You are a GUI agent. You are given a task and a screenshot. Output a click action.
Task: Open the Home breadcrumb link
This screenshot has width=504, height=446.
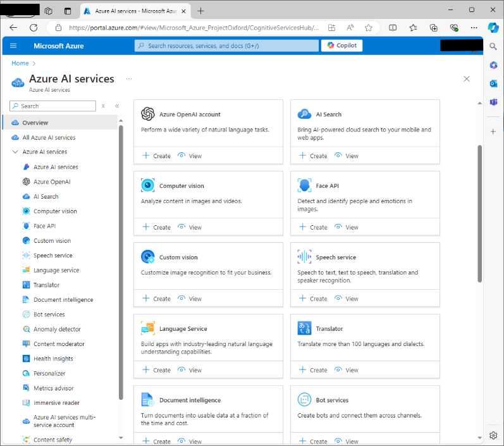[x=20, y=63]
